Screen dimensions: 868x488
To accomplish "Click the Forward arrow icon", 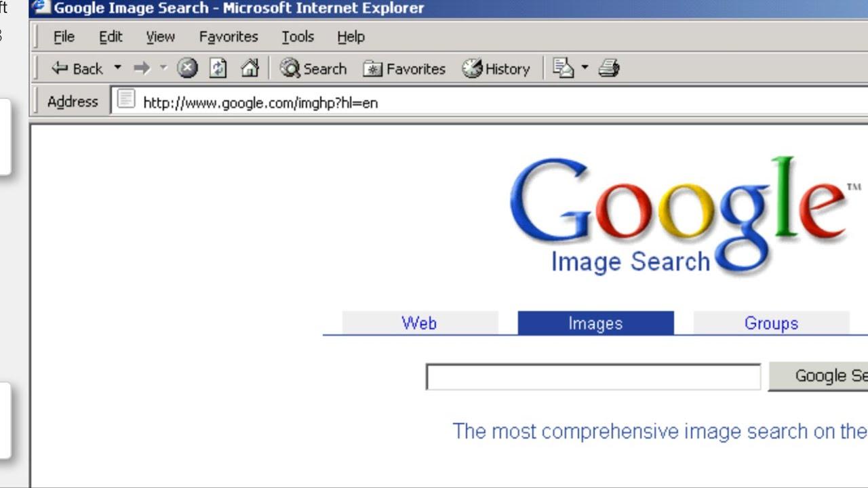I will point(141,68).
